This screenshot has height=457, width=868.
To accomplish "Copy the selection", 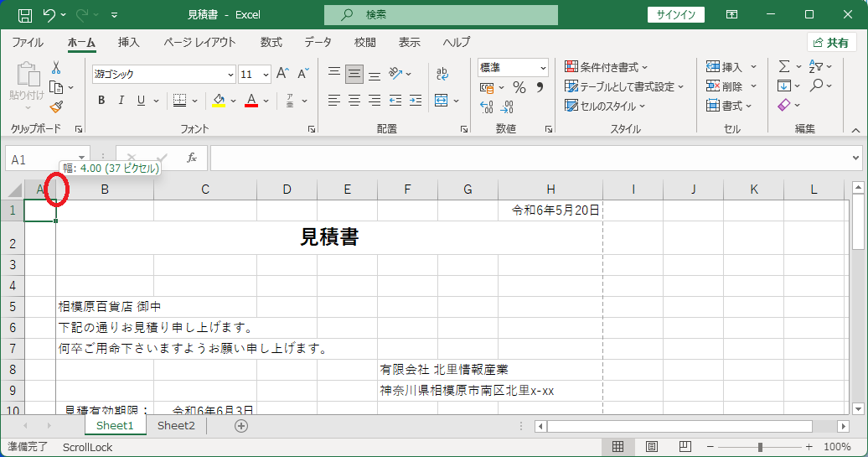I will click(56, 87).
